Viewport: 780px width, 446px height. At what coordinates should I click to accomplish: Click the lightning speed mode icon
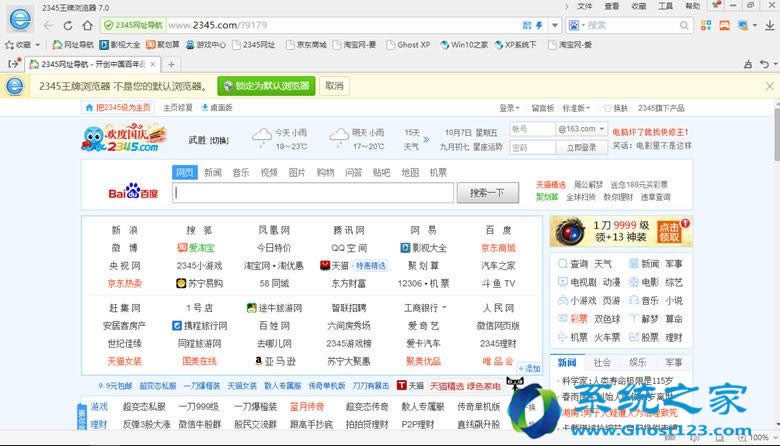(541, 25)
